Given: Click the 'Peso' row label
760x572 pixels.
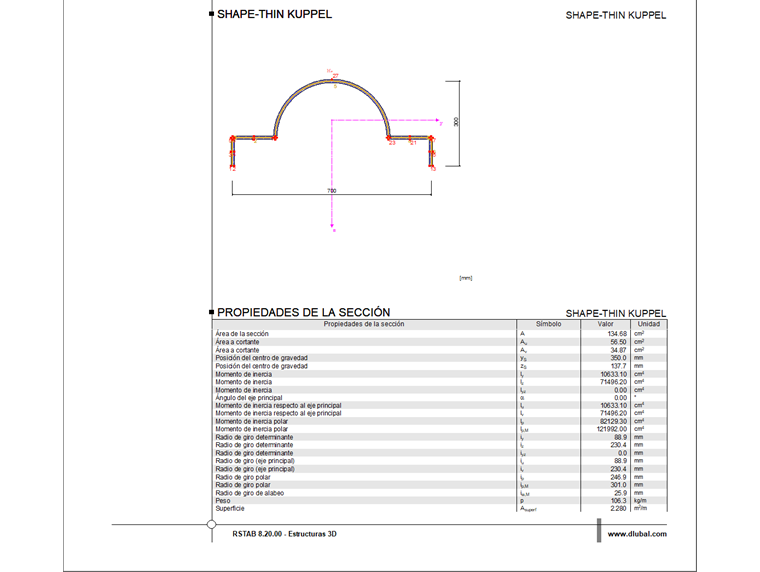Looking at the screenshot, I should click(x=223, y=501).
